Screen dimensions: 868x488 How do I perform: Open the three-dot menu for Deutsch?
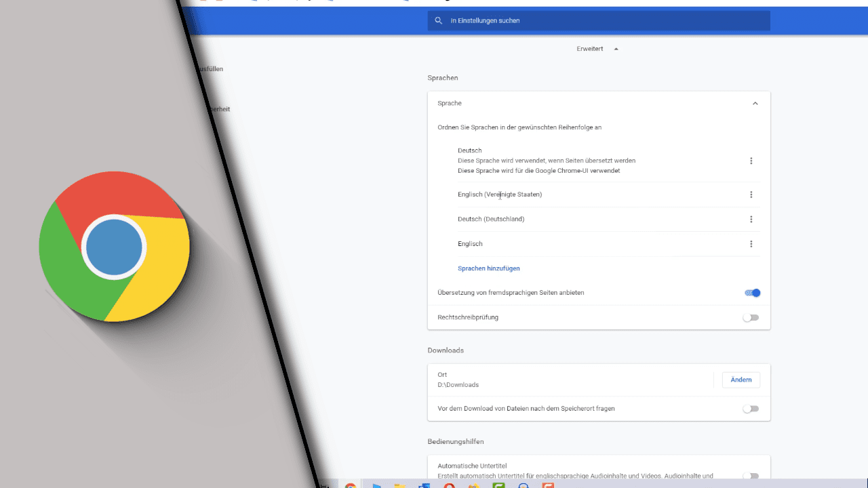pyautogui.click(x=751, y=161)
